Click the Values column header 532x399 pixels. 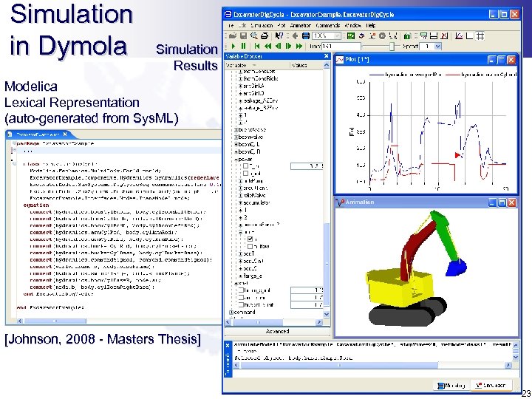click(x=307, y=65)
